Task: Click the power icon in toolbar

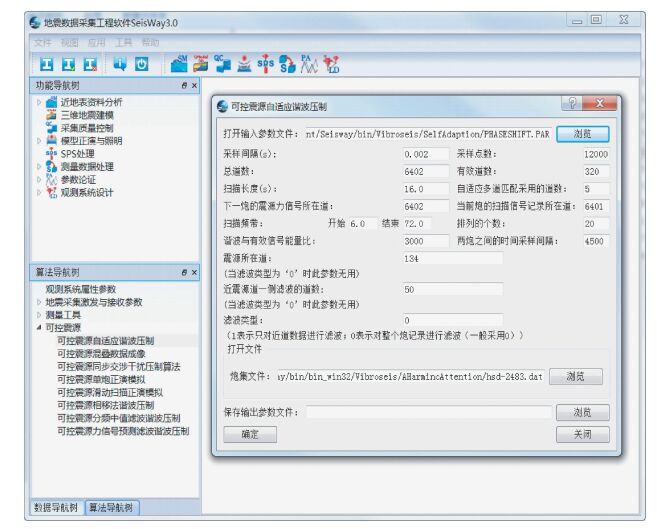Action: pyautogui.click(x=142, y=64)
